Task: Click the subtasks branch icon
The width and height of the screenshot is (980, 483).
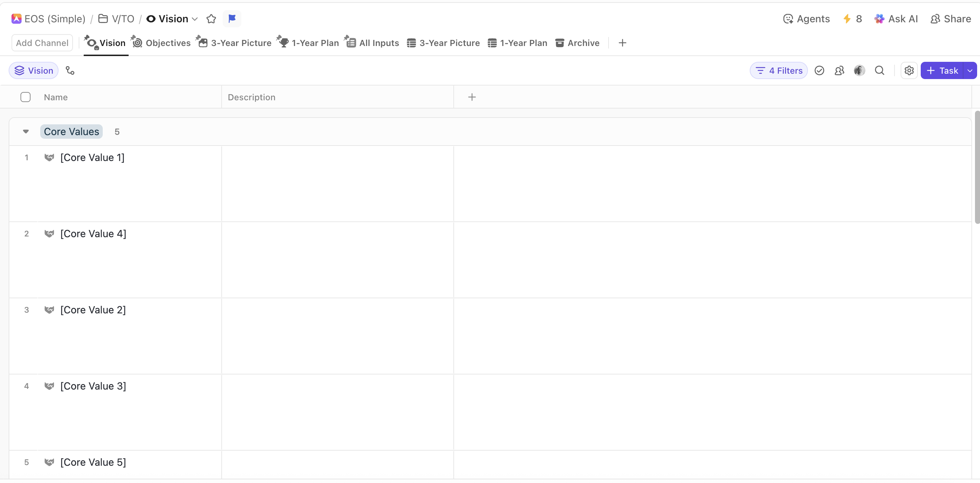Action: (70, 70)
